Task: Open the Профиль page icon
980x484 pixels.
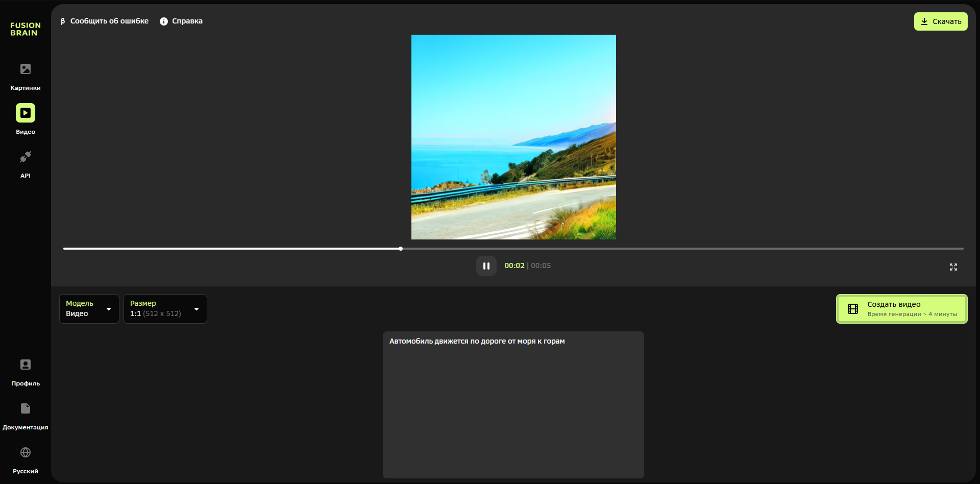Action: click(26, 365)
